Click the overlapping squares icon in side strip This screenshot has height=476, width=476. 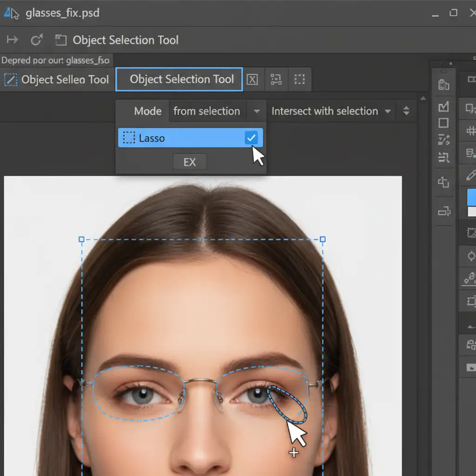coord(443,182)
